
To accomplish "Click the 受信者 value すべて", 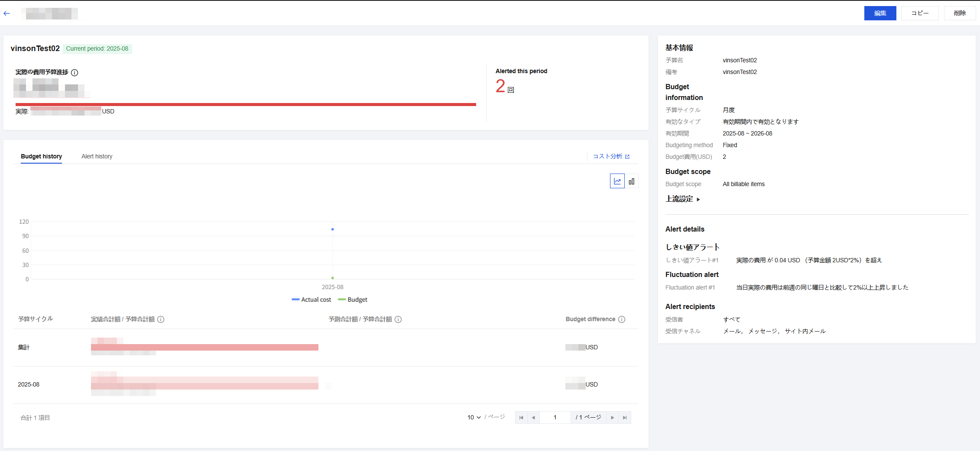I will click(732, 320).
